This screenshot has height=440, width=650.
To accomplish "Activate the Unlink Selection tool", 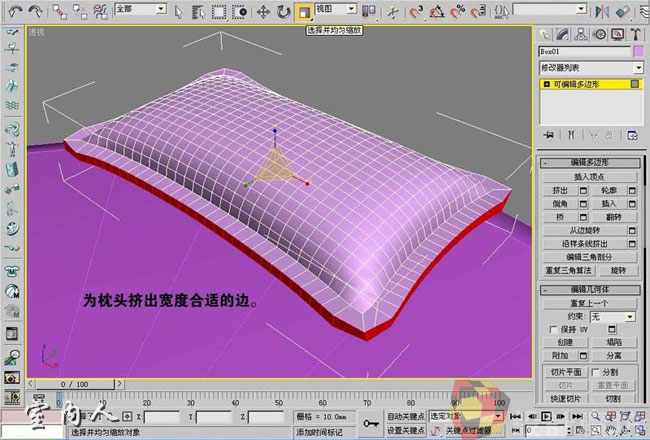I will coord(80,12).
